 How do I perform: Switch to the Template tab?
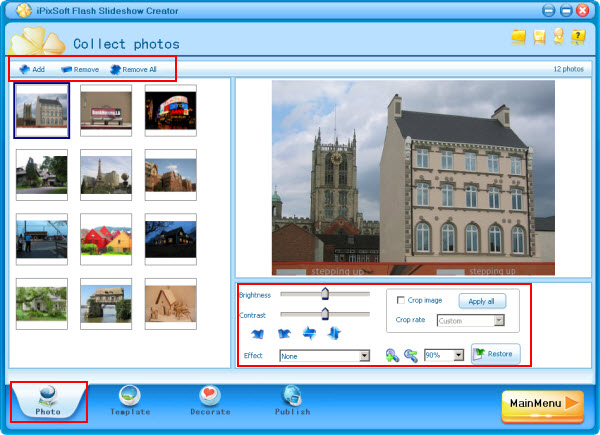pos(130,400)
